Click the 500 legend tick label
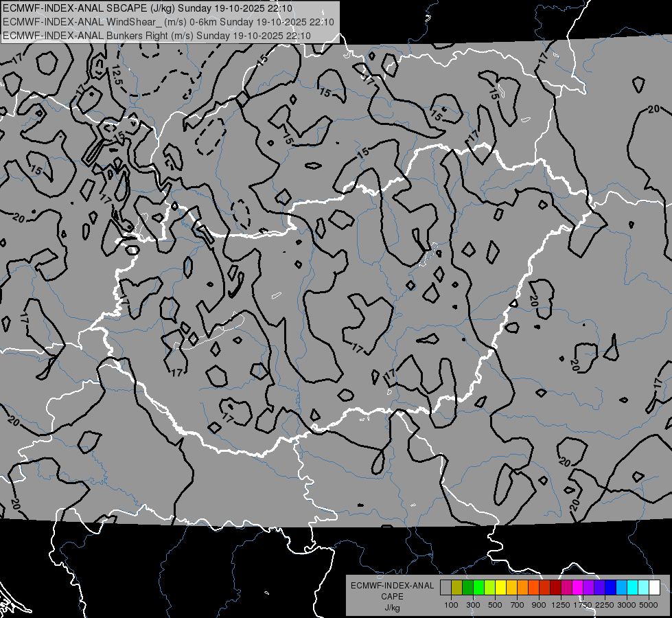The height and width of the screenshot is (618, 672). 495,605
